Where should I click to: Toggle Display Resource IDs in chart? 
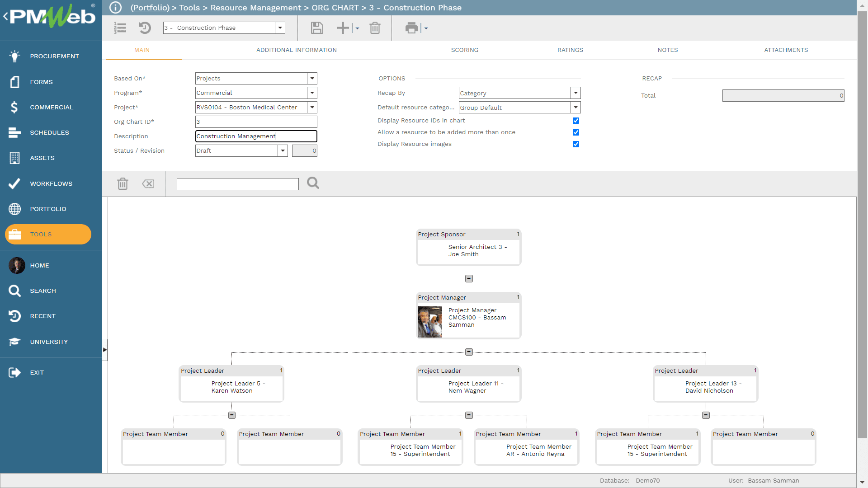click(x=576, y=121)
